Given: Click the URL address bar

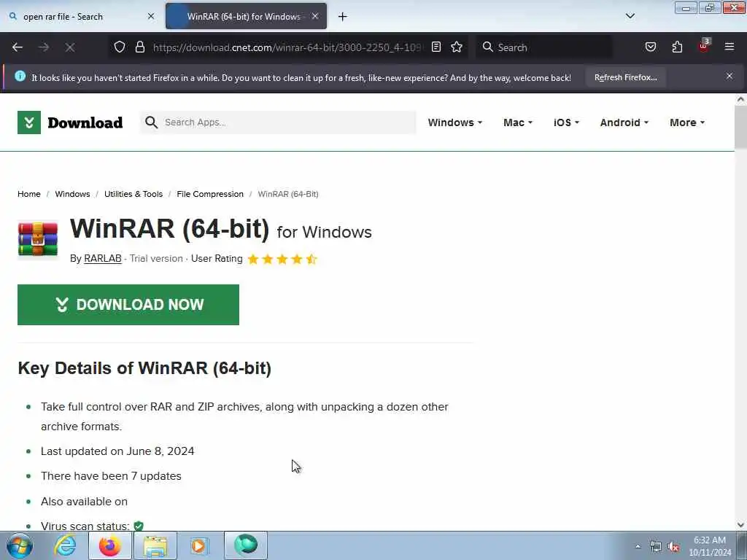Looking at the screenshot, I should (x=287, y=47).
